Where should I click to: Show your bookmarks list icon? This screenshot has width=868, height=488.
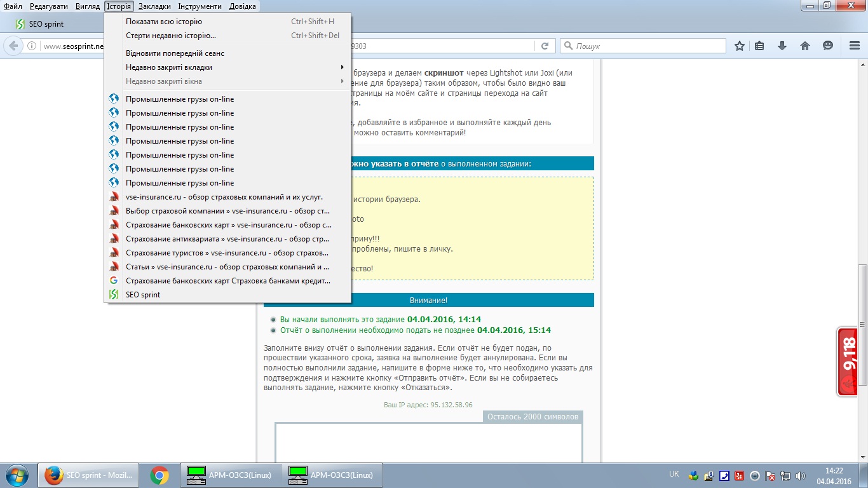[759, 46]
